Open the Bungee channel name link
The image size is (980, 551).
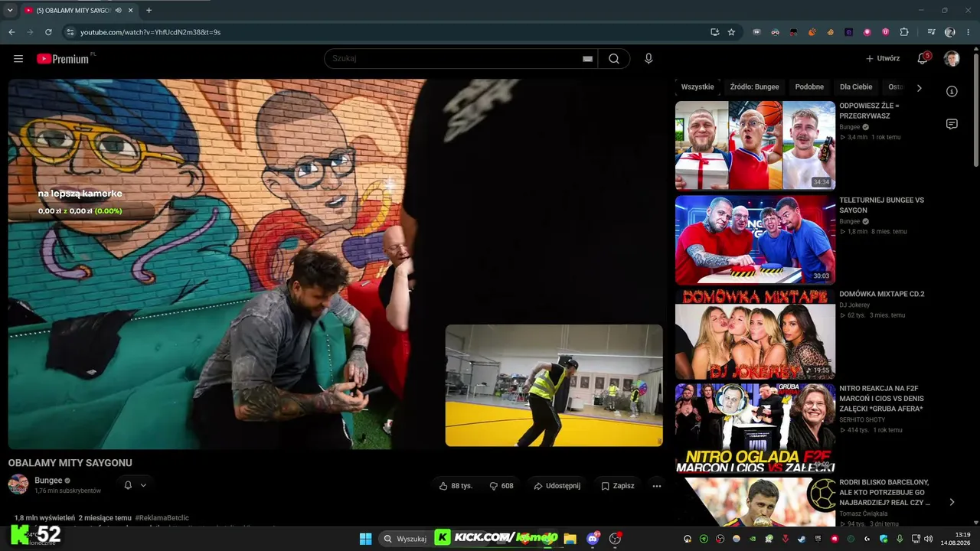coord(48,481)
